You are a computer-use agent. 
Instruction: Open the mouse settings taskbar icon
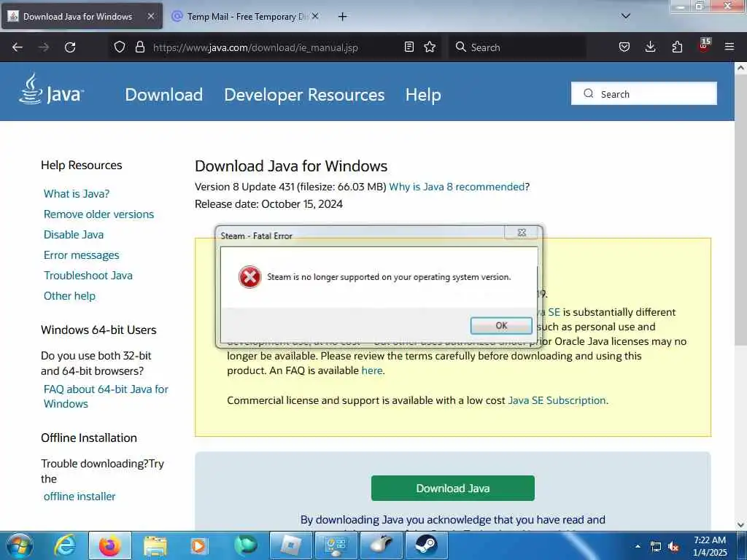coord(381,545)
